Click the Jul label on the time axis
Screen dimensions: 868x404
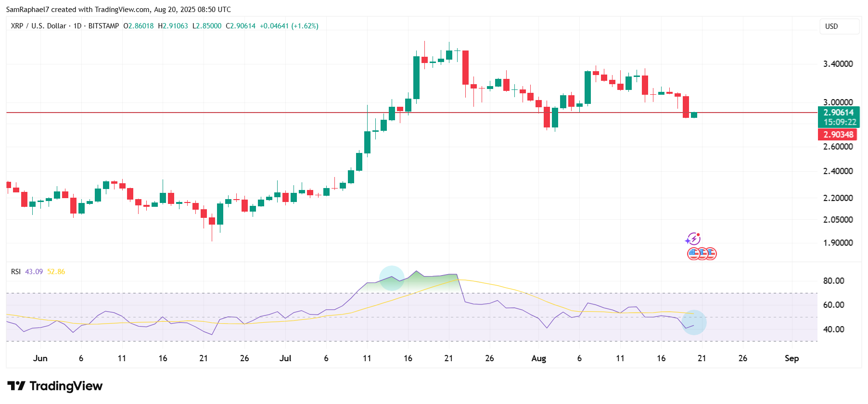point(285,358)
